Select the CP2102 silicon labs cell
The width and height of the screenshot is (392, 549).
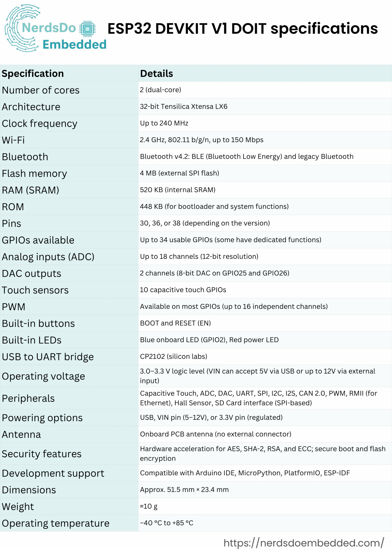[x=265, y=356]
